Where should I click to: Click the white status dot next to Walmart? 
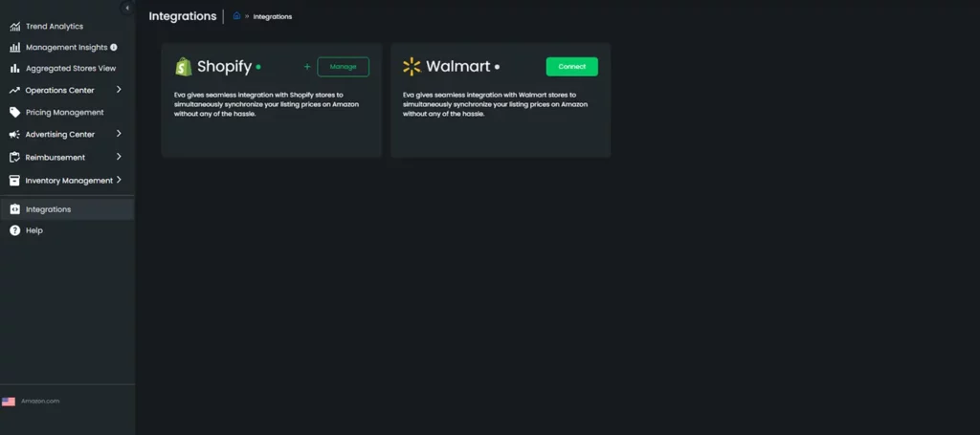click(497, 67)
